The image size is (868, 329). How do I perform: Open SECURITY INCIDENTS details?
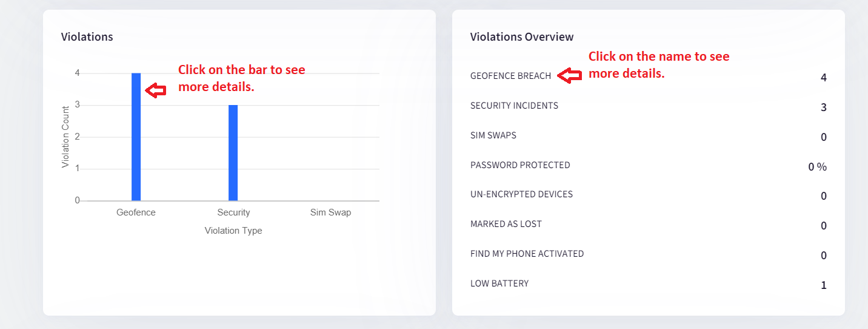click(514, 106)
